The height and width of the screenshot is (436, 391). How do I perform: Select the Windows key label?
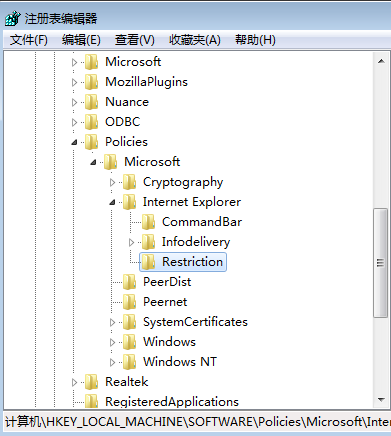169,342
